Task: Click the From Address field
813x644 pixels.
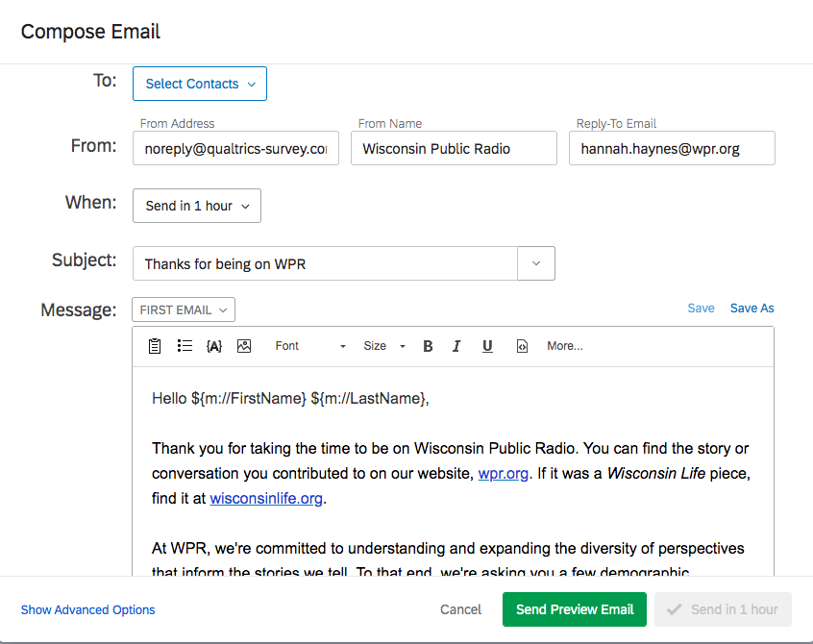Action: pyautogui.click(x=235, y=148)
